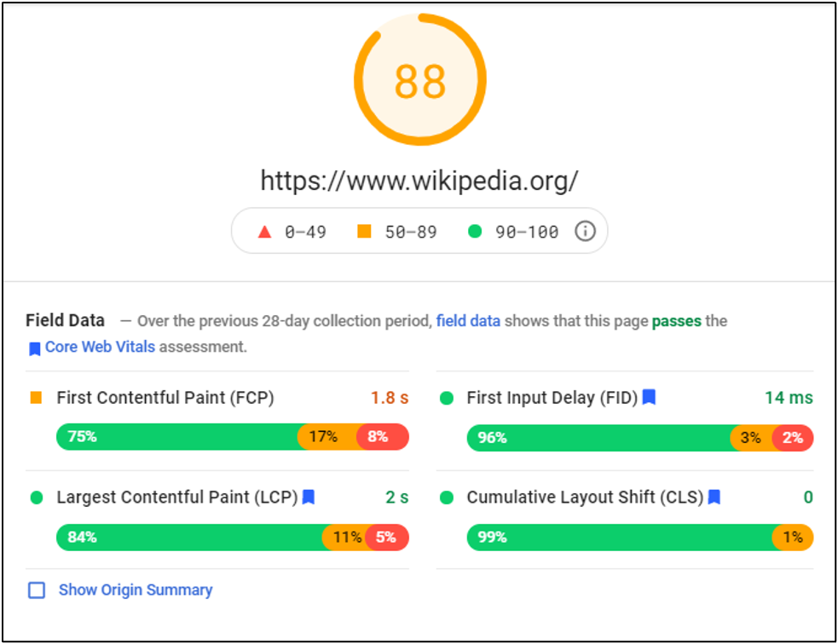Click the 1.8 s FCP value
838x644 pixels.
(390, 398)
